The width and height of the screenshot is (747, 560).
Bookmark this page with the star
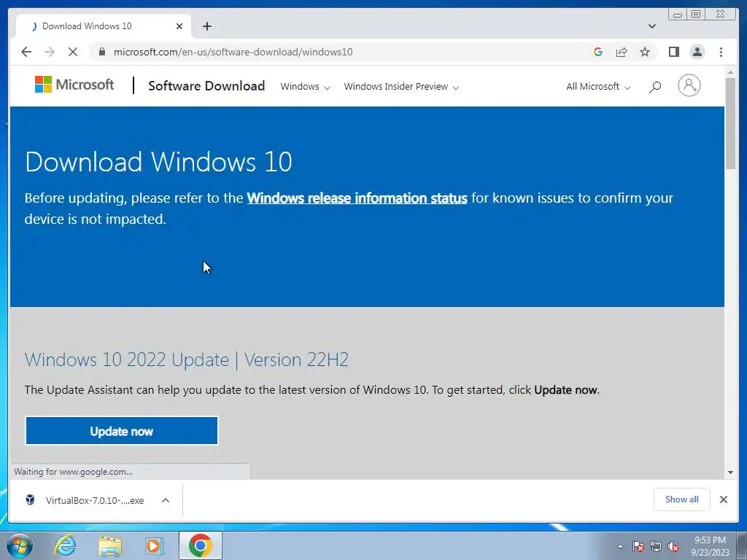(645, 52)
